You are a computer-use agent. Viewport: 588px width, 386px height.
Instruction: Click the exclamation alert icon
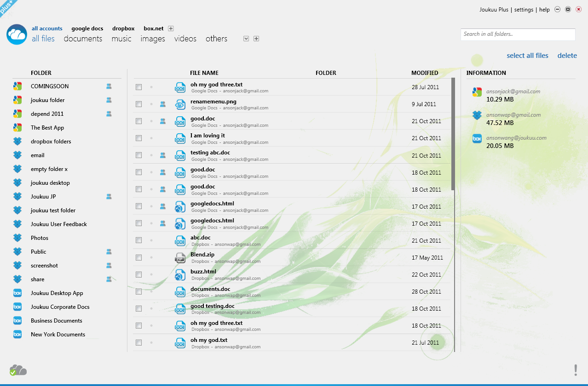coord(576,370)
